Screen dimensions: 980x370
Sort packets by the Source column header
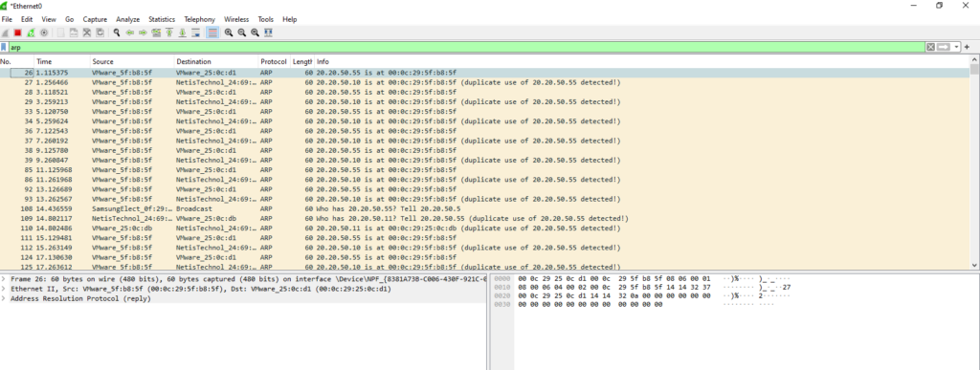pyautogui.click(x=132, y=62)
